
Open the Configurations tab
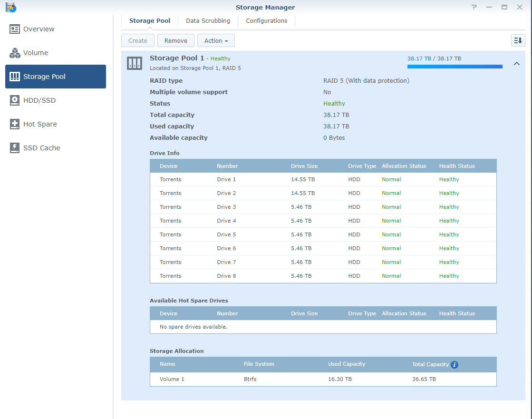[x=266, y=20]
